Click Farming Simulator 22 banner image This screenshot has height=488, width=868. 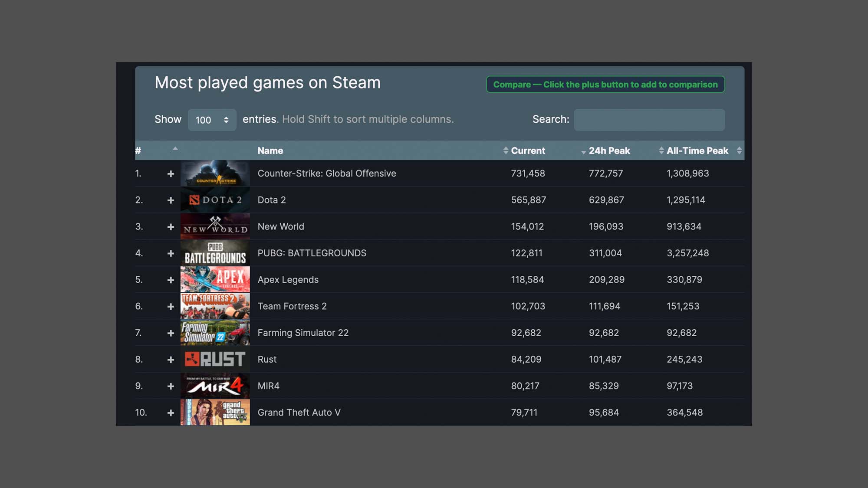(x=215, y=333)
